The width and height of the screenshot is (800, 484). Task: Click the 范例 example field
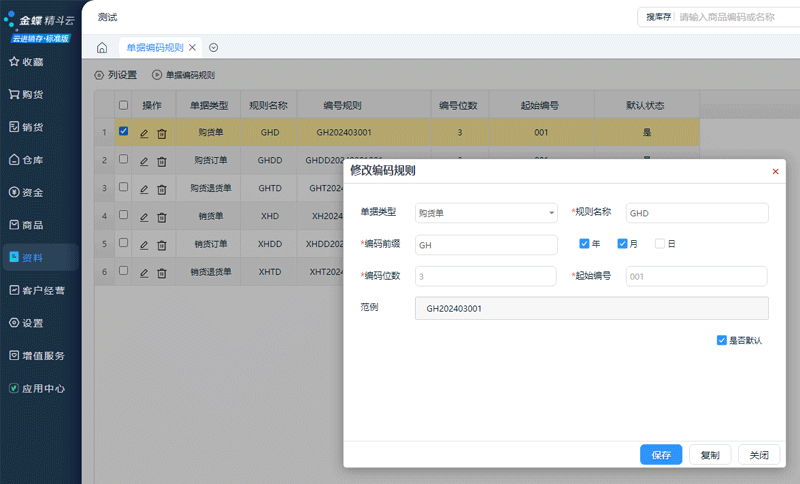[x=592, y=308]
